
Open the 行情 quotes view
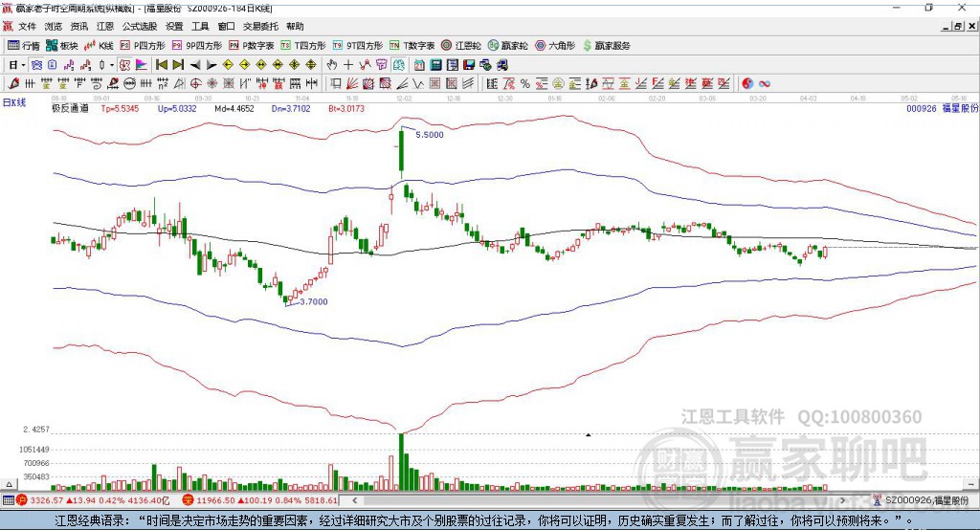click(23, 46)
